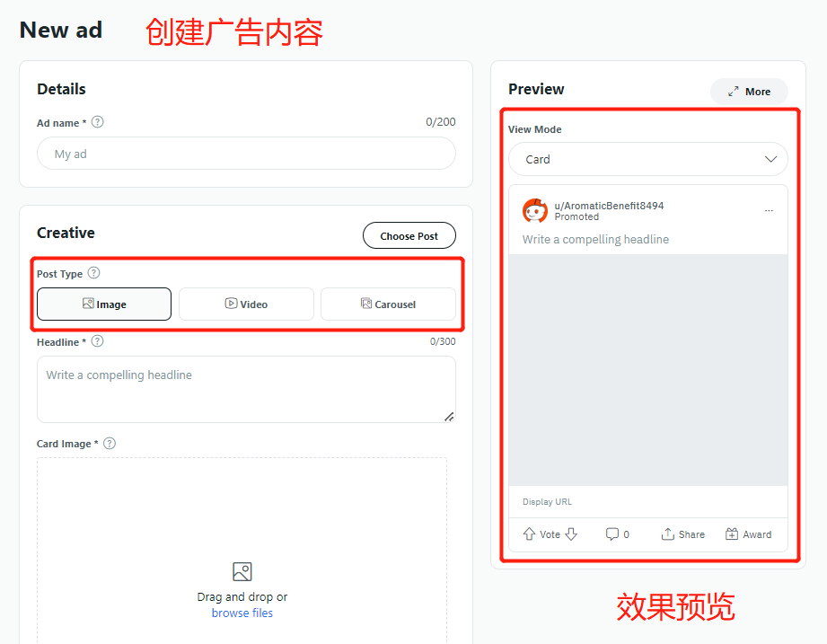Viewport: 827px width, 644px height.
Task: Click the Ad name help icon
Action: (x=98, y=122)
